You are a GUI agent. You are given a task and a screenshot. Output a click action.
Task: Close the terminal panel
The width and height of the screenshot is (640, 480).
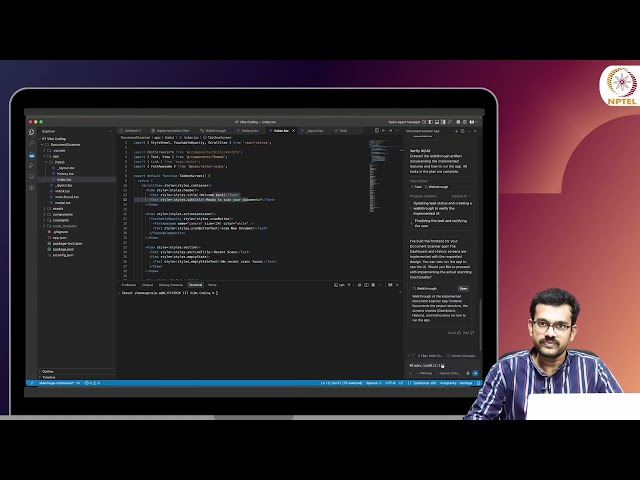point(397,285)
